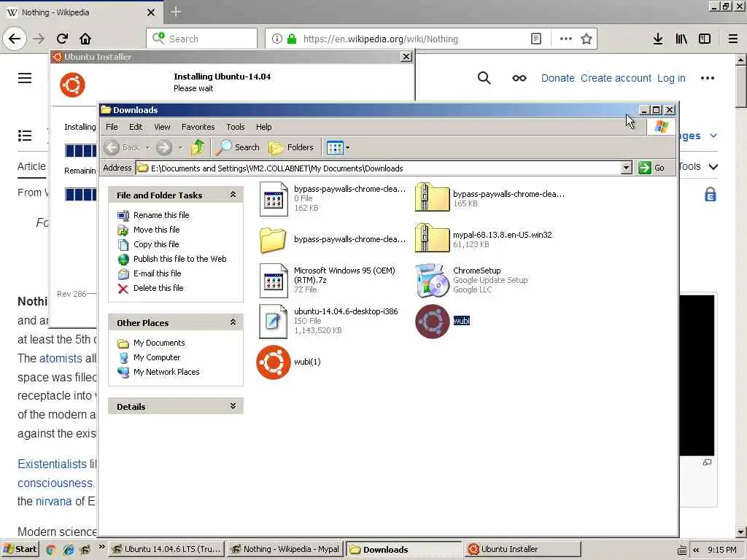Open Tools menu in Downloads window

[x=236, y=127]
